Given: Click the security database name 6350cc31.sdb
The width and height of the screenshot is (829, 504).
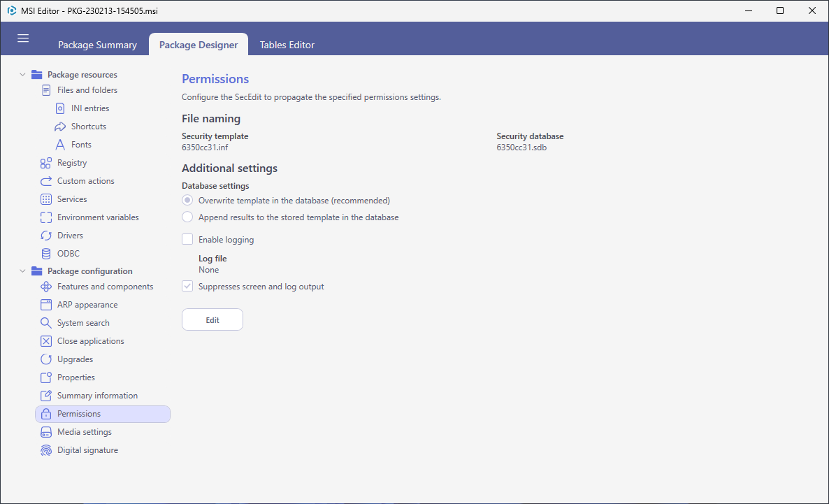Looking at the screenshot, I should pos(521,147).
